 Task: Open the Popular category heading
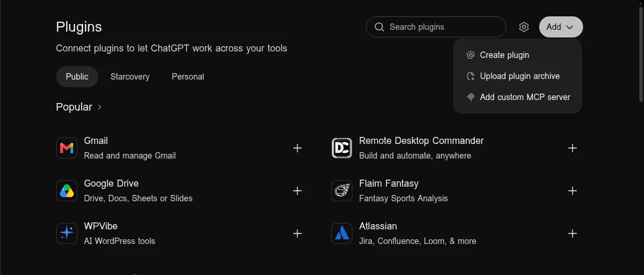74,107
